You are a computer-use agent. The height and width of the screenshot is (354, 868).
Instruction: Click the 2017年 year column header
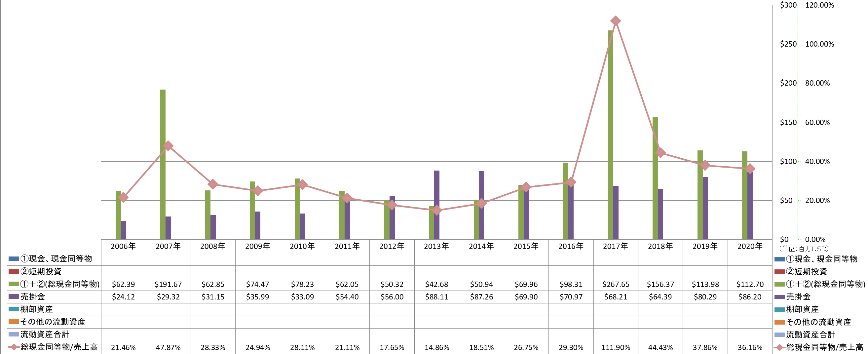coord(616,246)
